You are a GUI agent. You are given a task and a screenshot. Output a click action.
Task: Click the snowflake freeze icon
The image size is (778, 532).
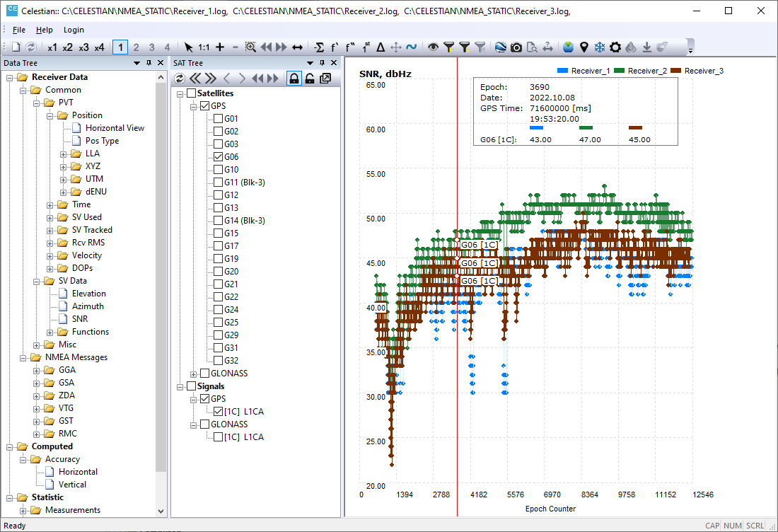point(600,47)
